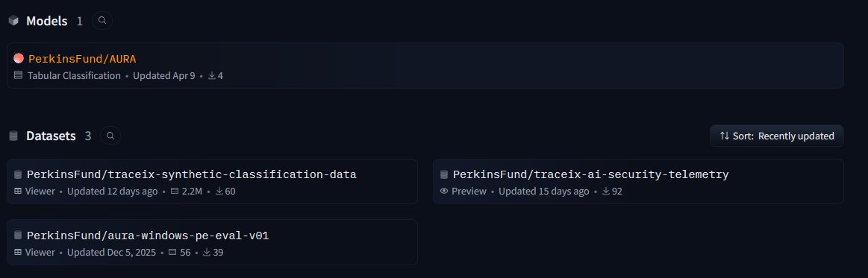
Task: Click download icon next to 60
Action: (x=219, y=192)
